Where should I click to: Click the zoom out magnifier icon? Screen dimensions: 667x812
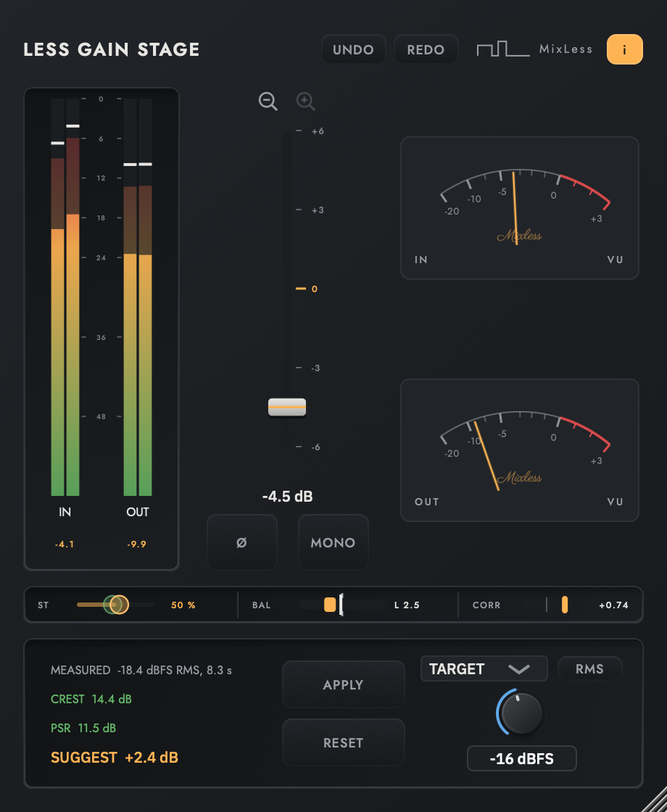tap(268, 101)
